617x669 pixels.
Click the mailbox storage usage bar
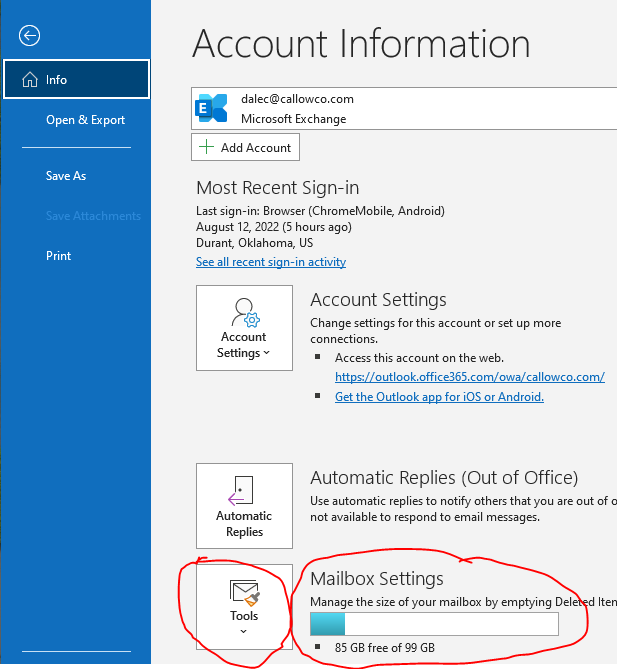click(x=434, y=624)
